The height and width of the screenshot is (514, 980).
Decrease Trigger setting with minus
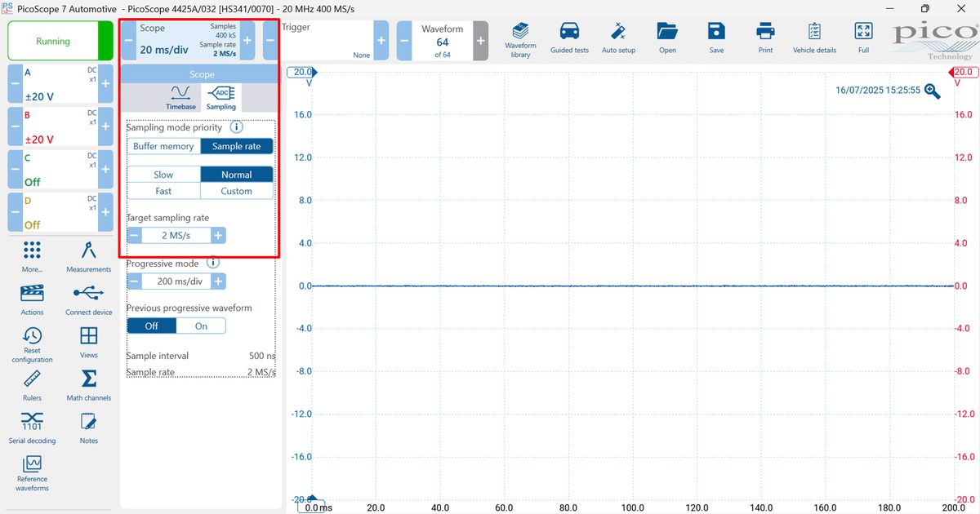click(269, 40)
